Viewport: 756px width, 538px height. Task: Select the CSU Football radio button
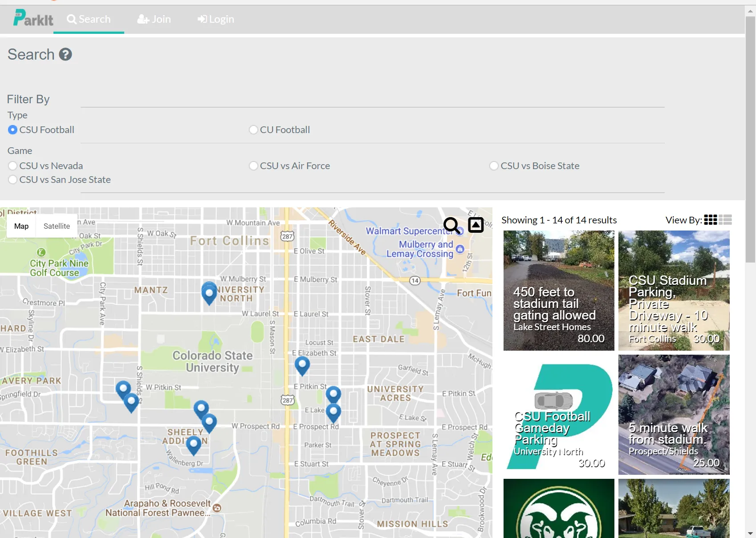pos(13,129)
